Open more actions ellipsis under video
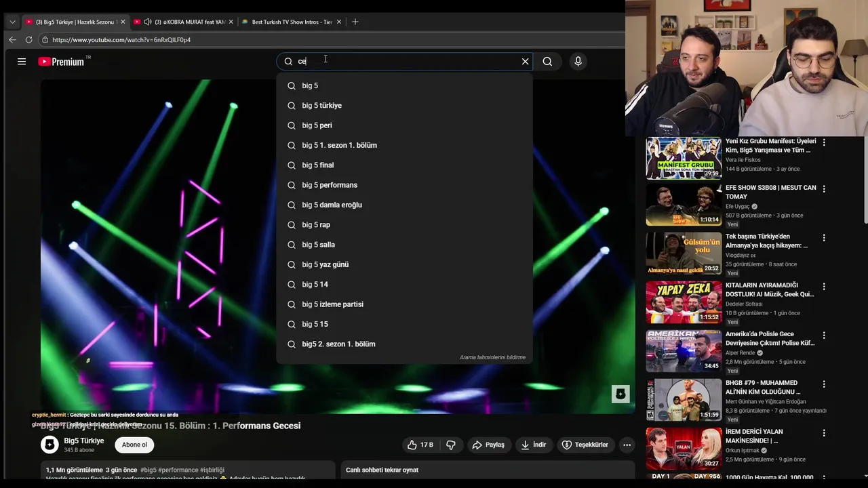Image resolution: width=868 pixels, height=488 pixels. 627,445
